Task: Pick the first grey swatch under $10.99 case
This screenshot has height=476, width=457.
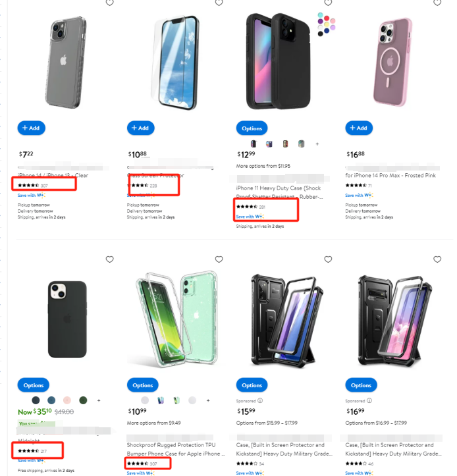Action: click(x=145, y=400)
